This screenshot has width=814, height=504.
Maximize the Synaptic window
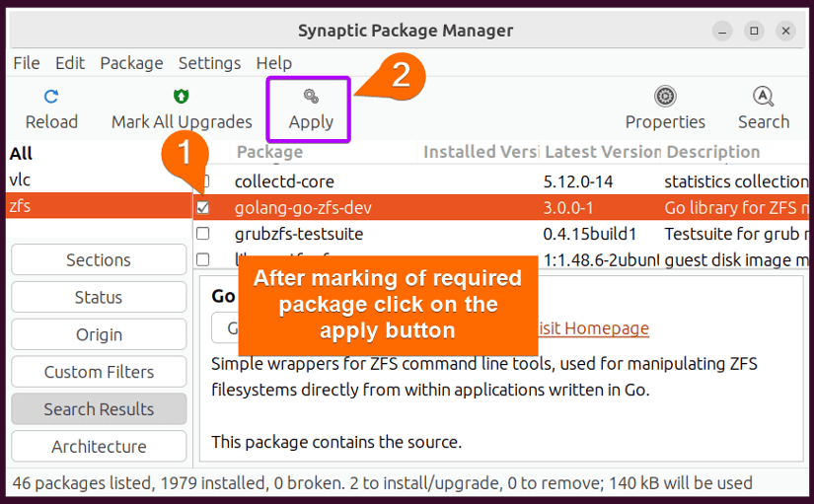754,32
